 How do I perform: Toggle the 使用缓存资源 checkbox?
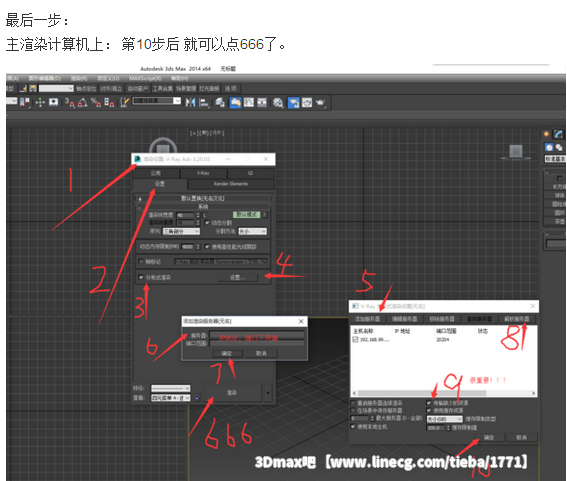[429, 410]
